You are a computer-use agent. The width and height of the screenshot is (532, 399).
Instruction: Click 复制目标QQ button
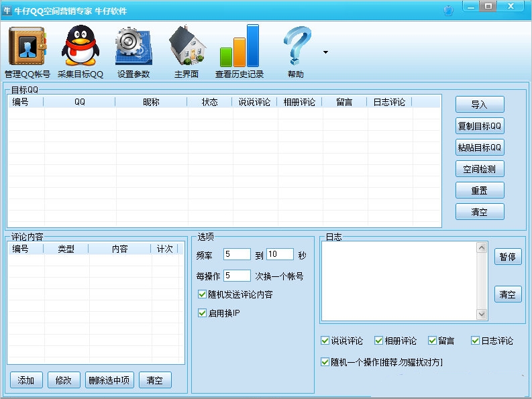click(480, 126)
